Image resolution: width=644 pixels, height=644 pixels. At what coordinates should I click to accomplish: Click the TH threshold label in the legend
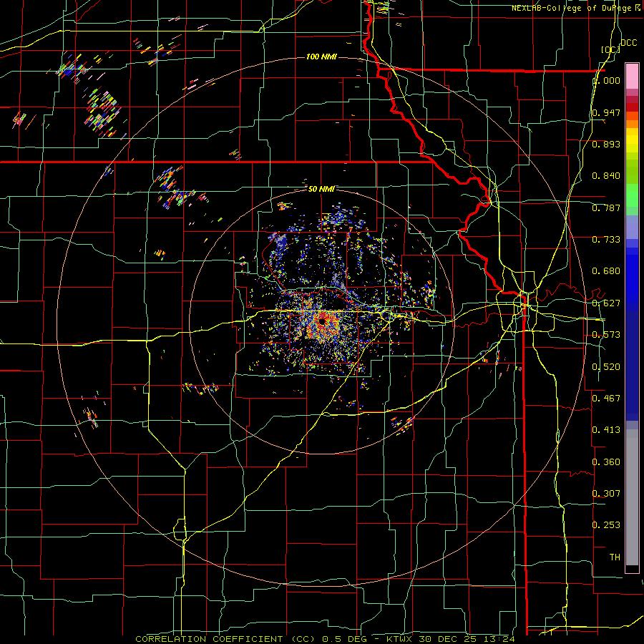tap(615, 557)
